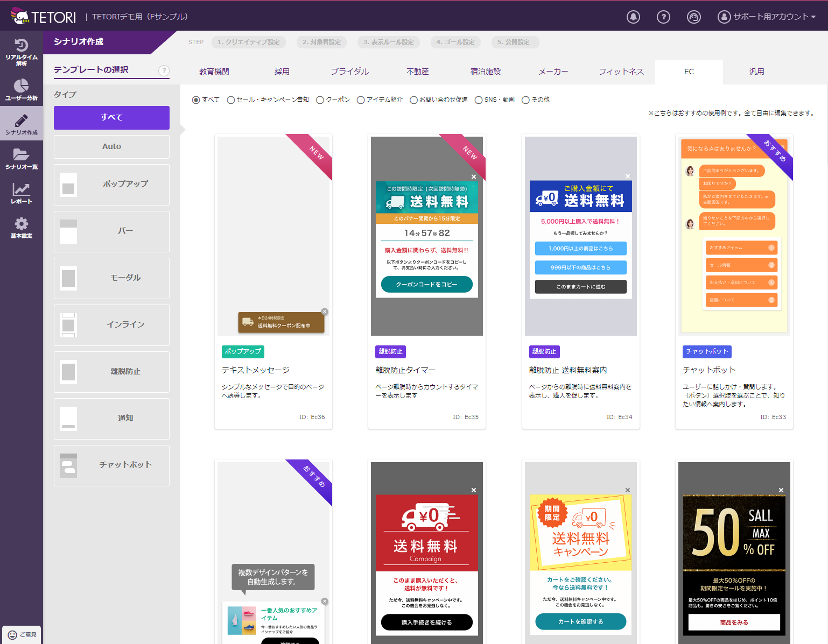
Task: Click the help question mark in header
Action: point(663,17)
